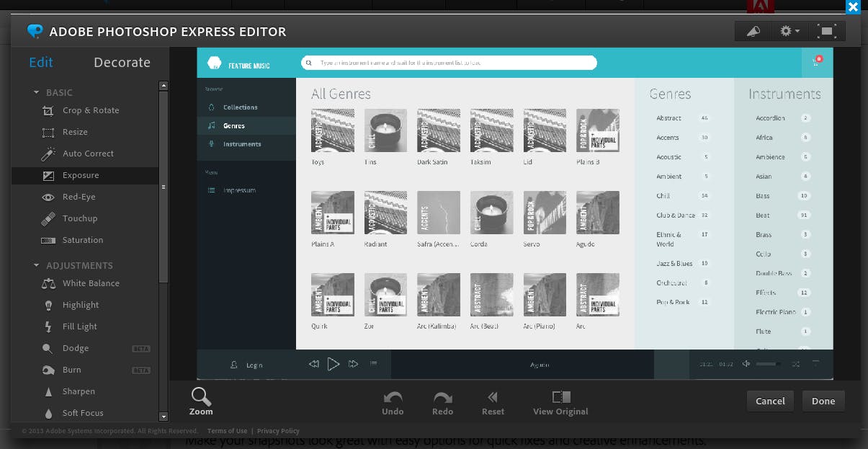868x449 pixels.
Task: Click the Cancel button
Action: pos(770,401)
